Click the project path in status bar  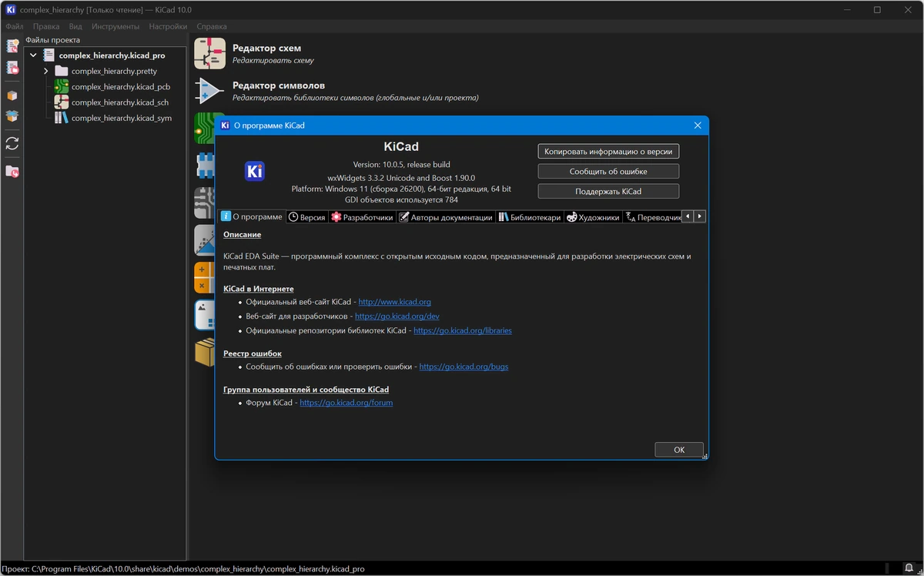point(182,569)
